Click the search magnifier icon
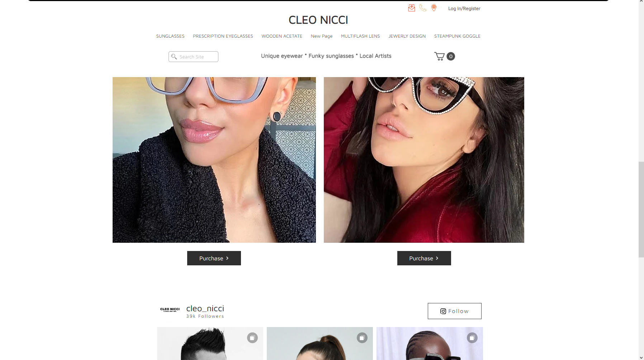This screenshot has height=360, width=644. (x=174, y=57)
